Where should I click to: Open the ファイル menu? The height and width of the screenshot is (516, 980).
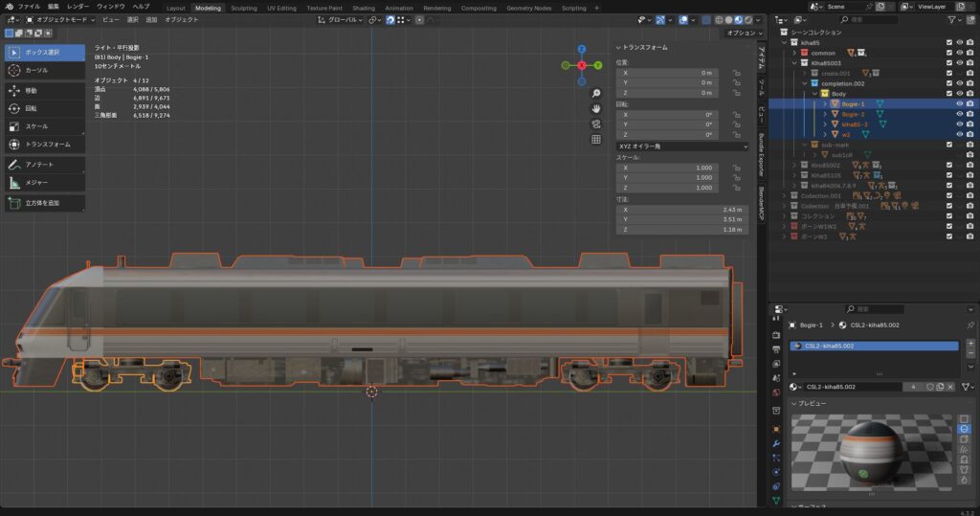29,7
